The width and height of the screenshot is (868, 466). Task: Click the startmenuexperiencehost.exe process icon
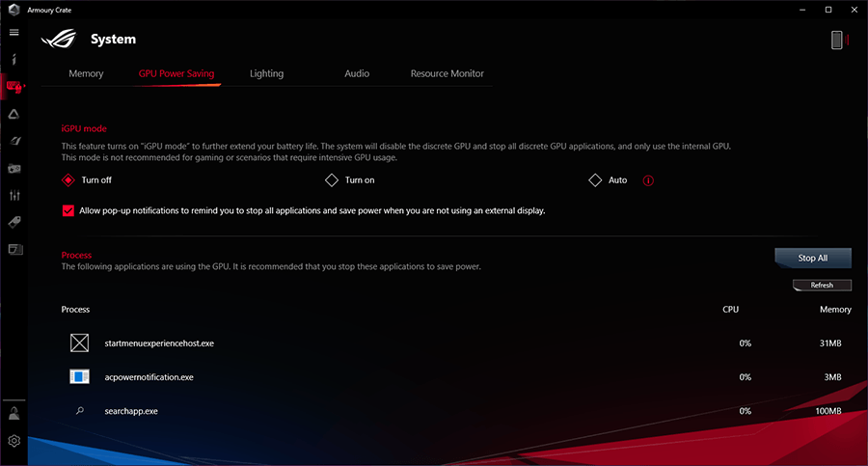click(79, 343)
